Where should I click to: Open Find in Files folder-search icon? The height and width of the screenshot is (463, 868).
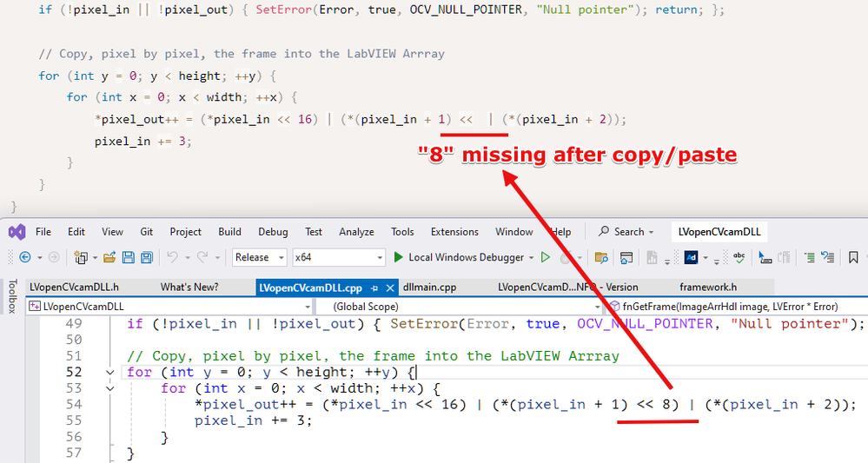[x=601, y=257]
